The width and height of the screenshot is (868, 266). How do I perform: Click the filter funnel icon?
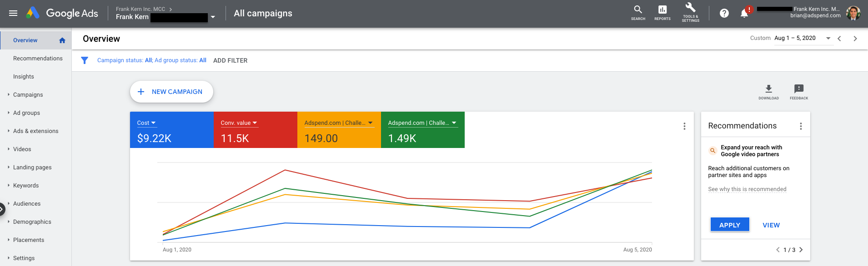pos(85,60)
